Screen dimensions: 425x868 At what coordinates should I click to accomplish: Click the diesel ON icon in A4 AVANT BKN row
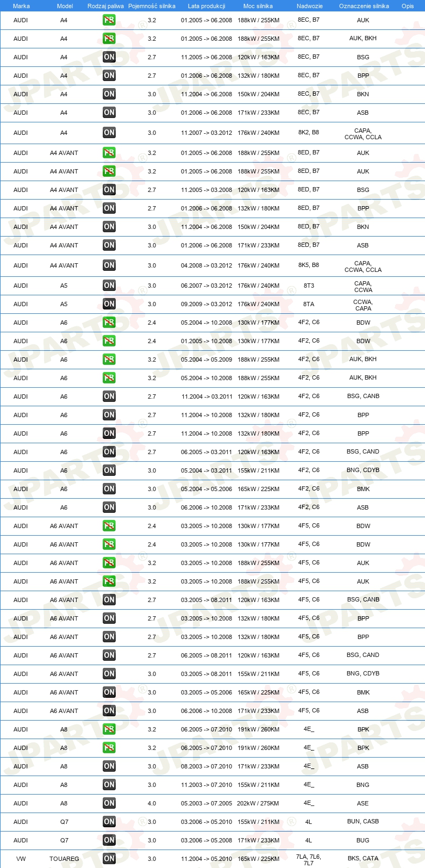tap(109, 227)
